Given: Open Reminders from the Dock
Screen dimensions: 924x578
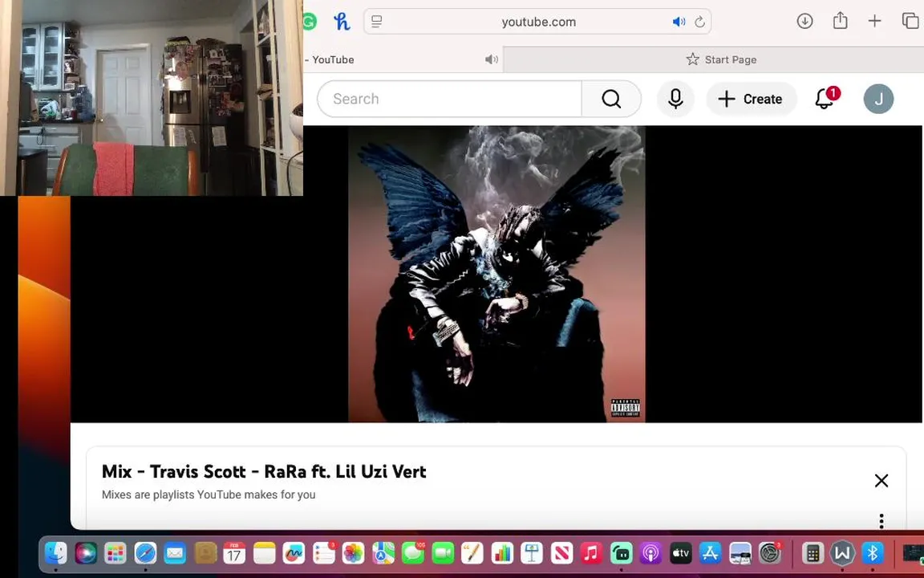Looking at the screenshot, I should click(x=324, y=553).
